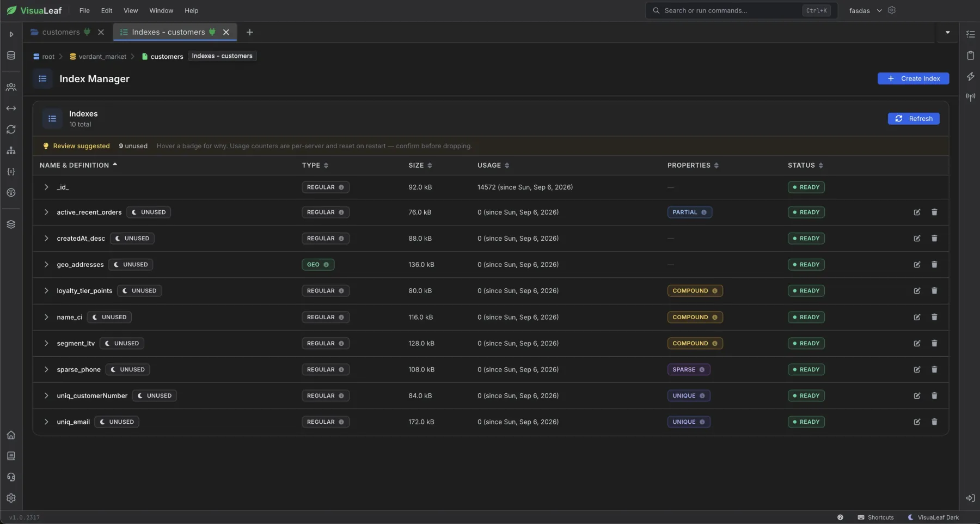This screenshot has height=524, width=980.
Task: Expand the active_recent_orders index row
Action: click(46, 212)
